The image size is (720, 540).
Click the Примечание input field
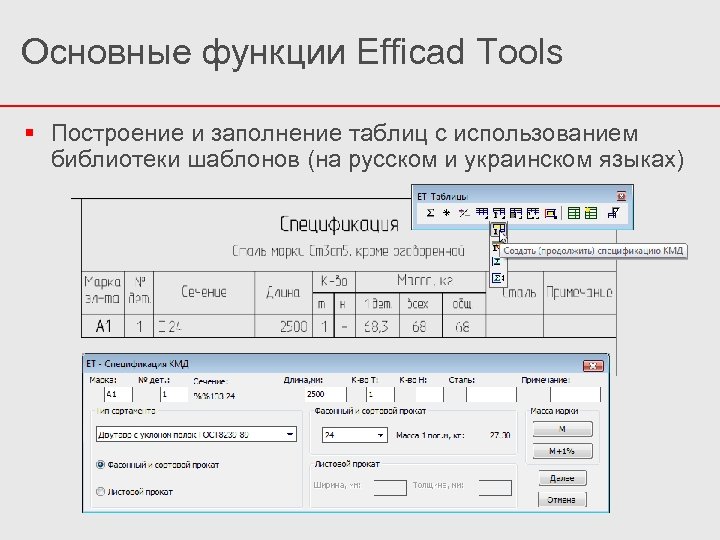pyautogui.click(x=575, y=394)
